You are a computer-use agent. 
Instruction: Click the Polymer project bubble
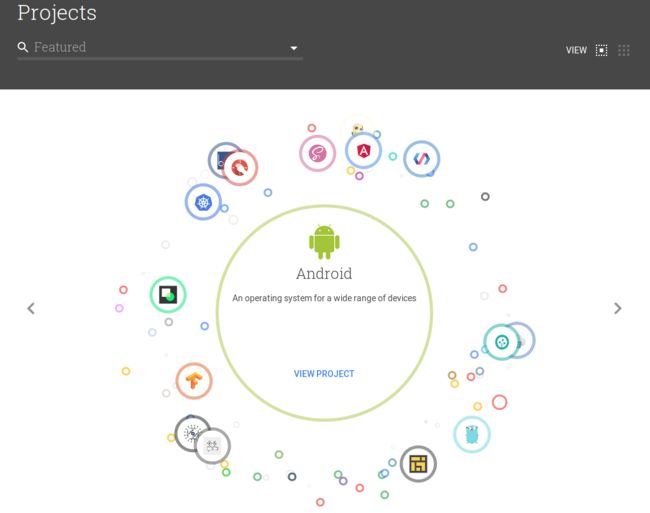(x=422, y=159)
